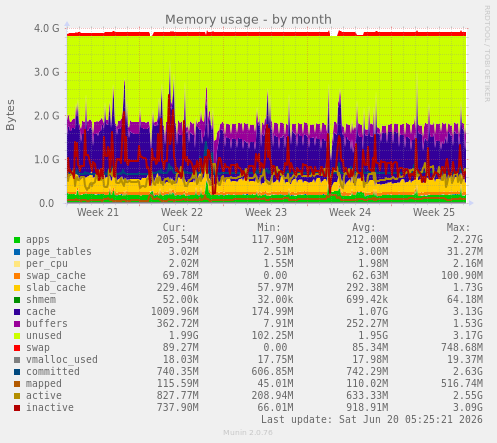Viewport: 497px width, 443px height.
Task: Click the brown mapped legend swatch
Action: (17, 384)
